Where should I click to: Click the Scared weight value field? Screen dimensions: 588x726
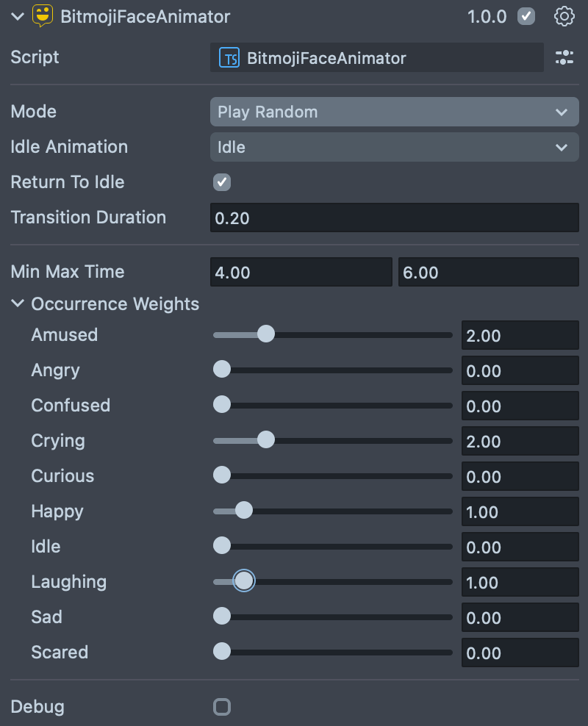pyautogui.click(x=520, y=653)
